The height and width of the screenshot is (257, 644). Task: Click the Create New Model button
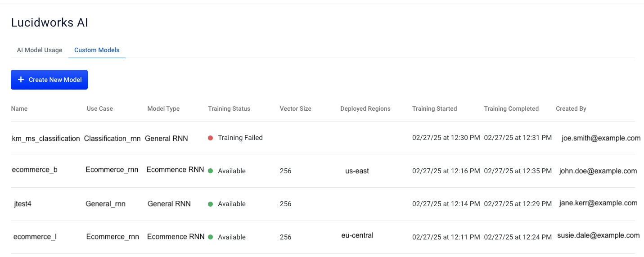point(49,80)
